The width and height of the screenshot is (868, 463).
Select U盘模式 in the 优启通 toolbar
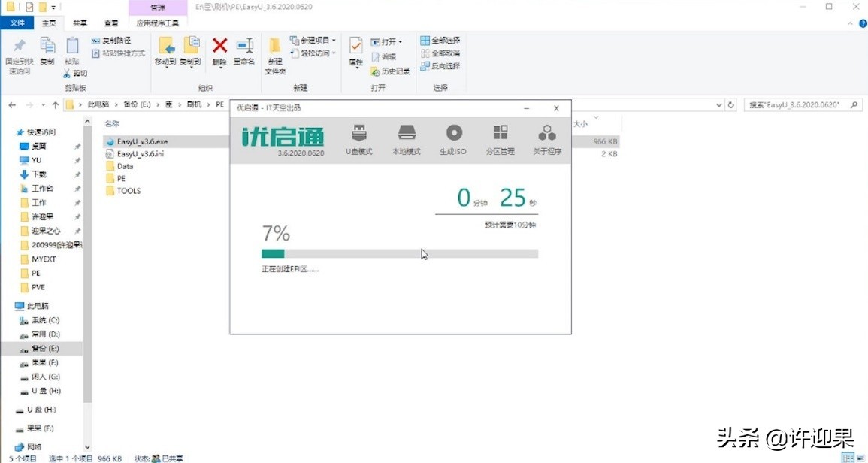point(358,140)
